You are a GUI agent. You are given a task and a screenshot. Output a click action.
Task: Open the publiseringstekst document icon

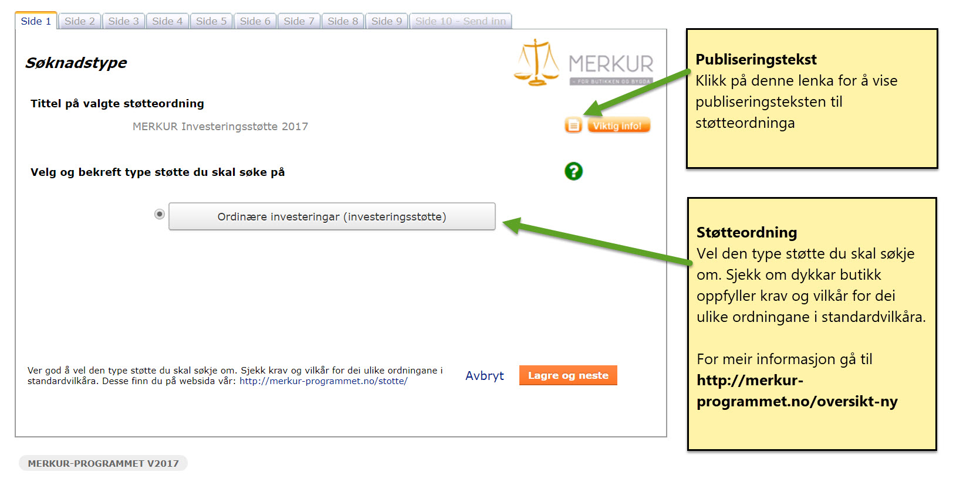point(573,125)
